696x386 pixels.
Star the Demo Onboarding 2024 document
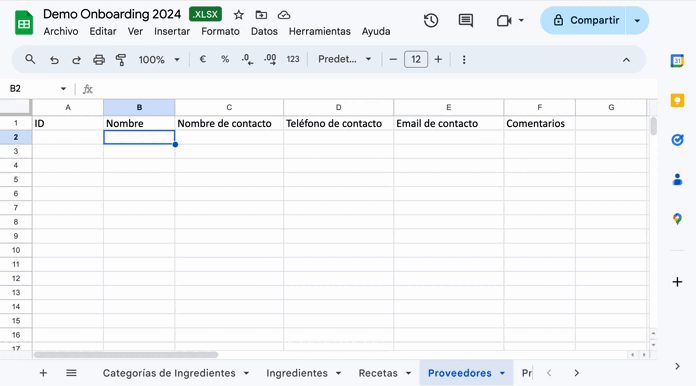(x=239, y=15)
